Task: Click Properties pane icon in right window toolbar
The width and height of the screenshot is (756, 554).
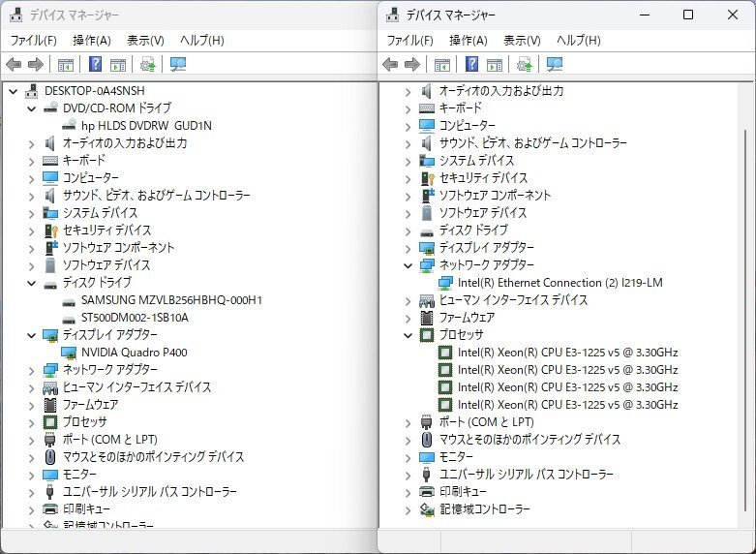Action: click(x=495, y=64)
